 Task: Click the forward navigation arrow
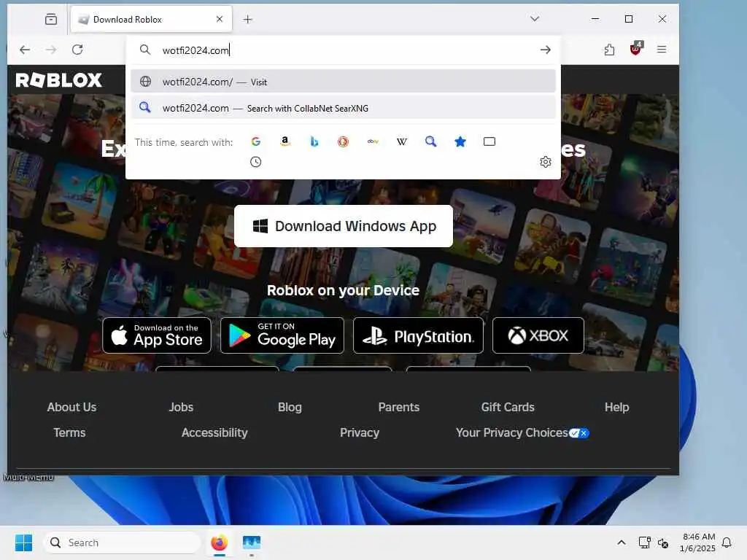[x=51, y=50]
